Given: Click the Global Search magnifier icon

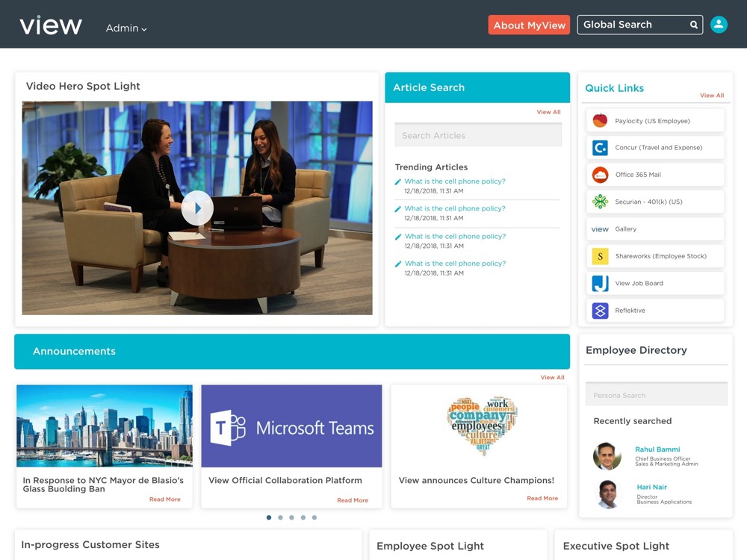Looking at the screenshot, I should point(694,25).
